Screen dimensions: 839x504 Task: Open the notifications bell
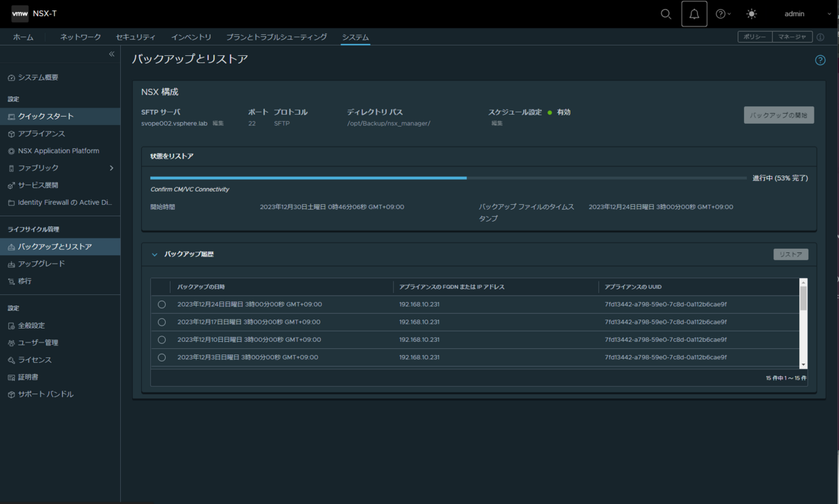(694, 14)
